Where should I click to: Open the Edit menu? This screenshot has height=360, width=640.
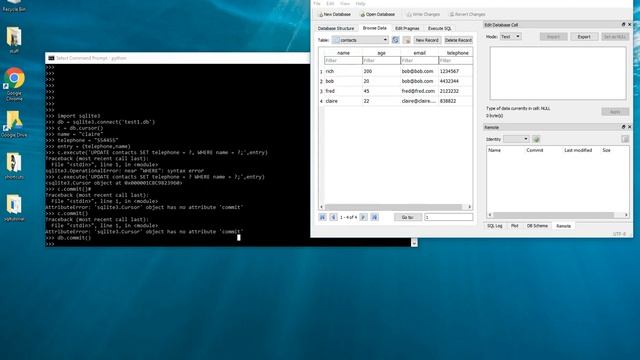click(330, 3)
